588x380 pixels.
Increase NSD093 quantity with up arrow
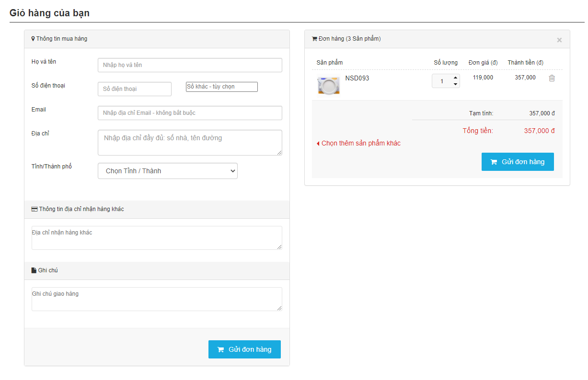point(455,78)
